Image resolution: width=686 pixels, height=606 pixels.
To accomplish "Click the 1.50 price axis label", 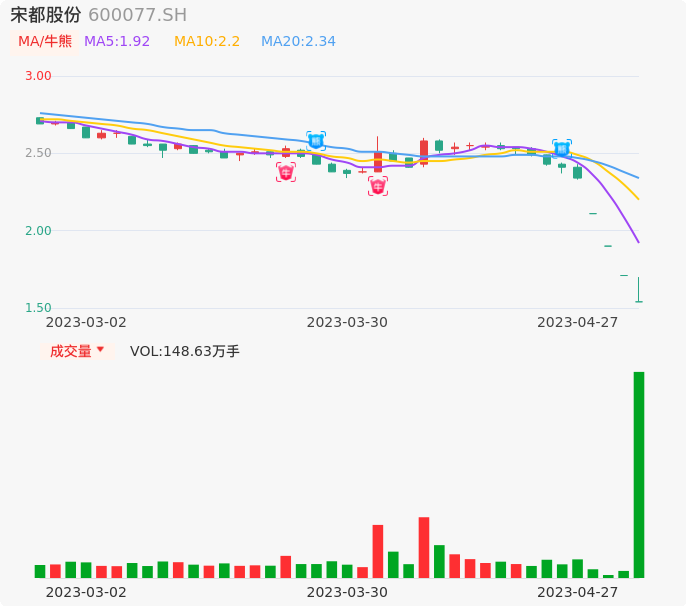I will point(38,308).
